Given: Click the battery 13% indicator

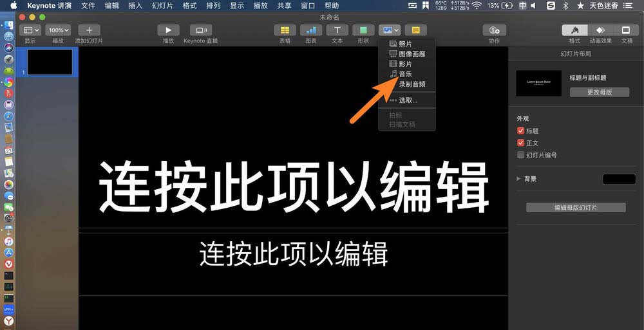Looking at the screenshot, I should tap(500, 6).
